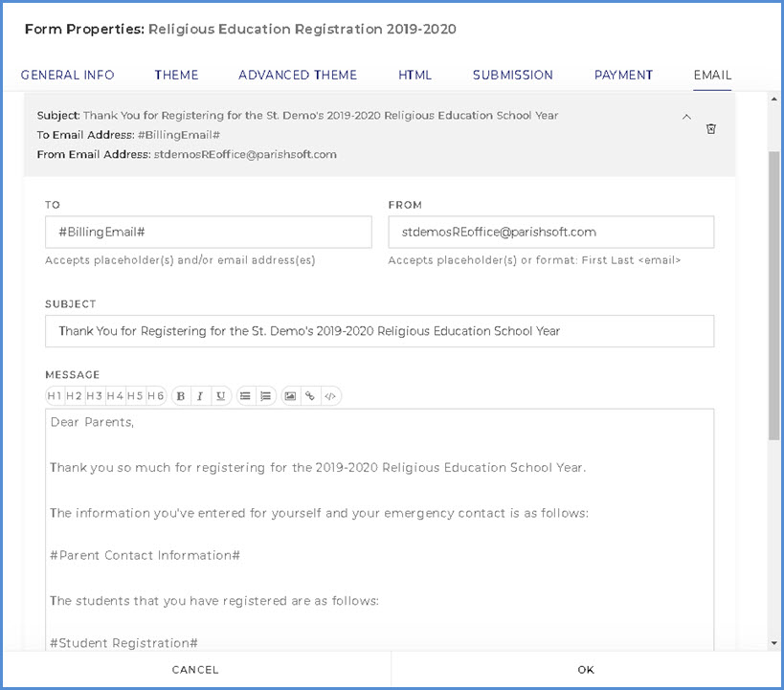Toggle bold formatting in message editor

click(181, 396)
